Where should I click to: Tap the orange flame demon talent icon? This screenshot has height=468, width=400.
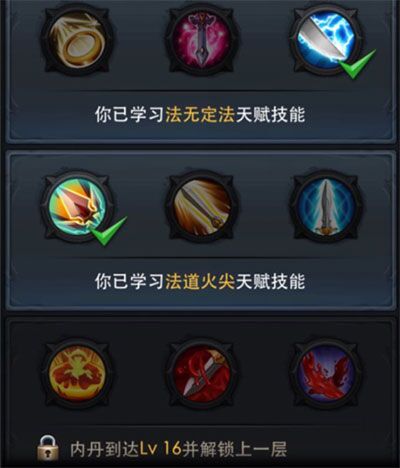click(78, 373)
